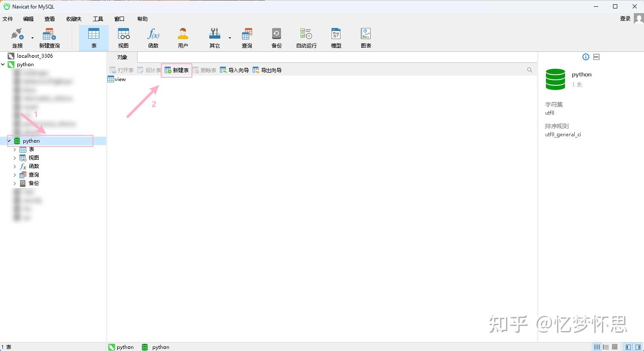The height and width of the screenshot is (351, 644).
Task: Open the 图表 (Charts) toolbar icon
Action: 365,37
